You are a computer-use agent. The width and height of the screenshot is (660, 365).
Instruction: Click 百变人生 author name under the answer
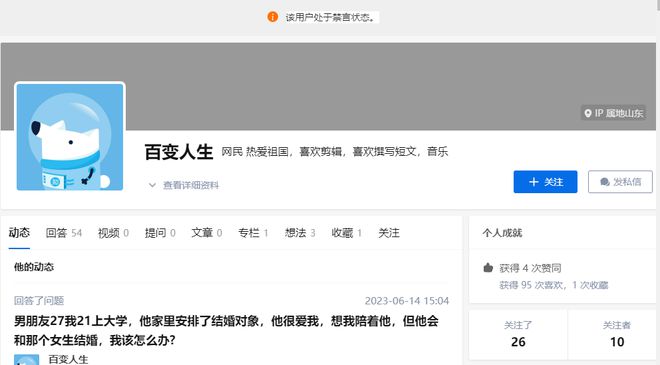(x=68, y=360)
